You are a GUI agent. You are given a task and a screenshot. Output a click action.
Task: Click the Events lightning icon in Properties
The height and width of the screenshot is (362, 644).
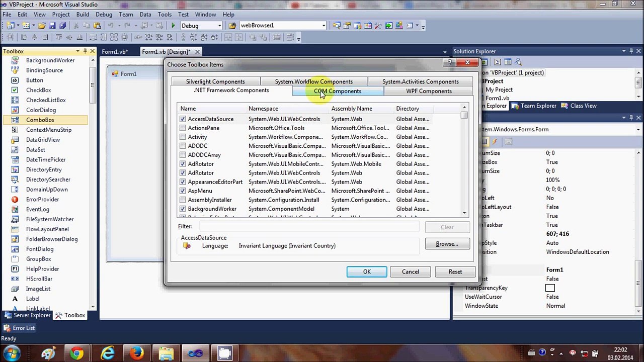coord(495,142)
